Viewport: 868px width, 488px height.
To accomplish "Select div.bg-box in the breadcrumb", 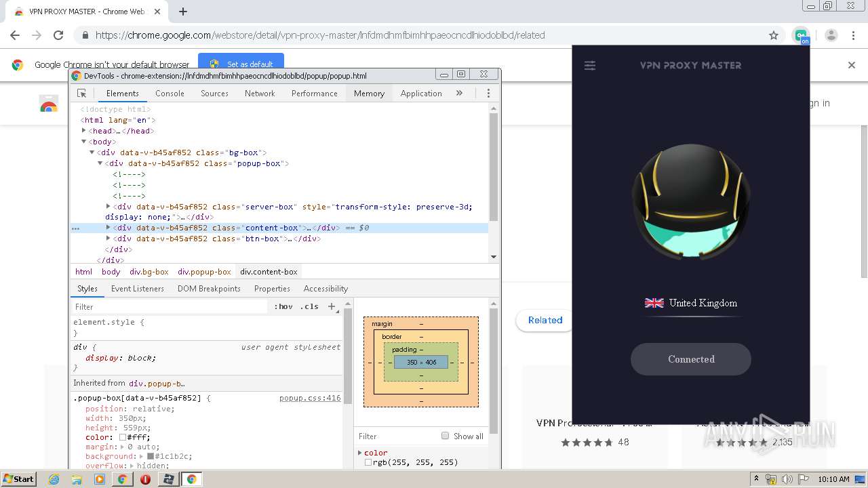I will tap(149, 272).
